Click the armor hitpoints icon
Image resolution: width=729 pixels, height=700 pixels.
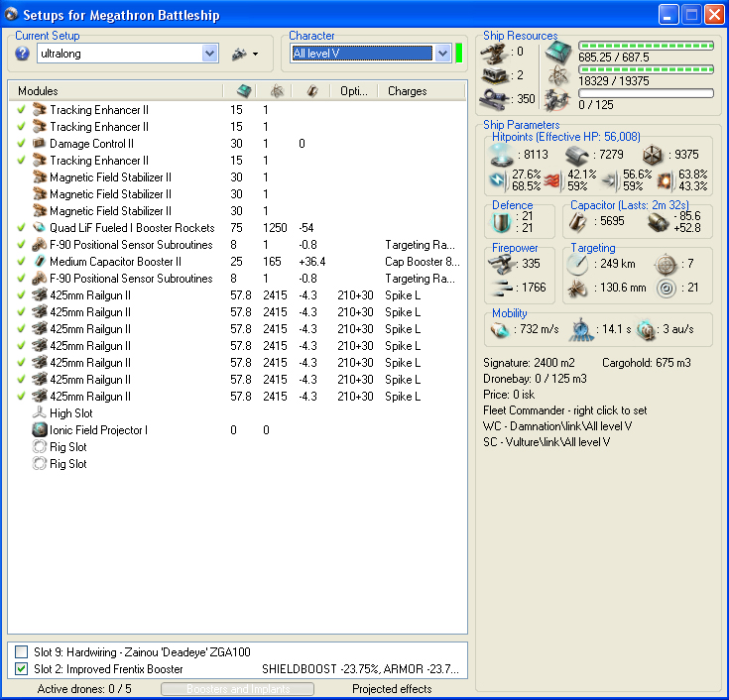click(577, 156)
